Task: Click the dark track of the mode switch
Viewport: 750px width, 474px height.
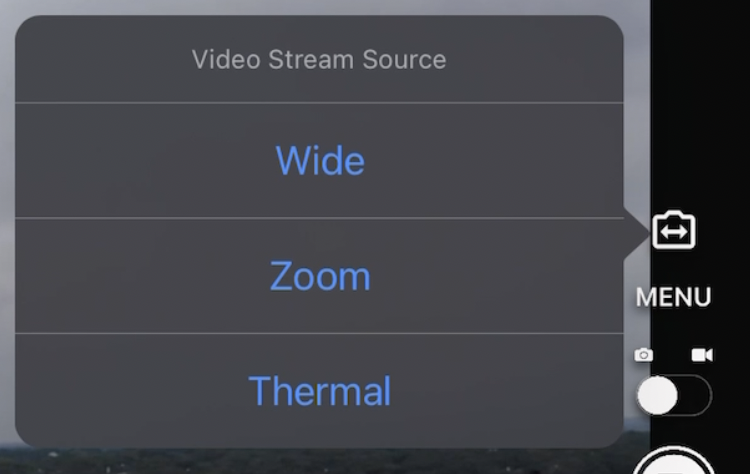Action: pyautogui.click(x=695, y=395)
